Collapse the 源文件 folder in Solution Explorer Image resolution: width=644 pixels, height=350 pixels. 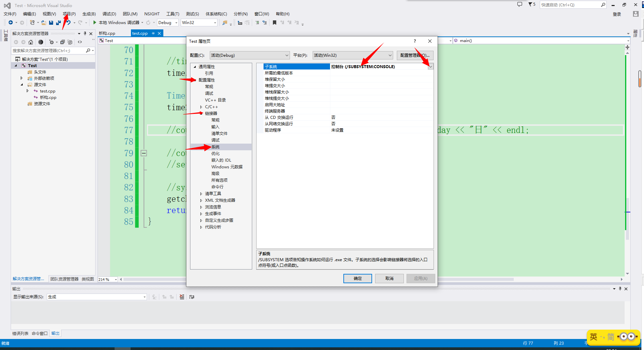tap(22, 85)
